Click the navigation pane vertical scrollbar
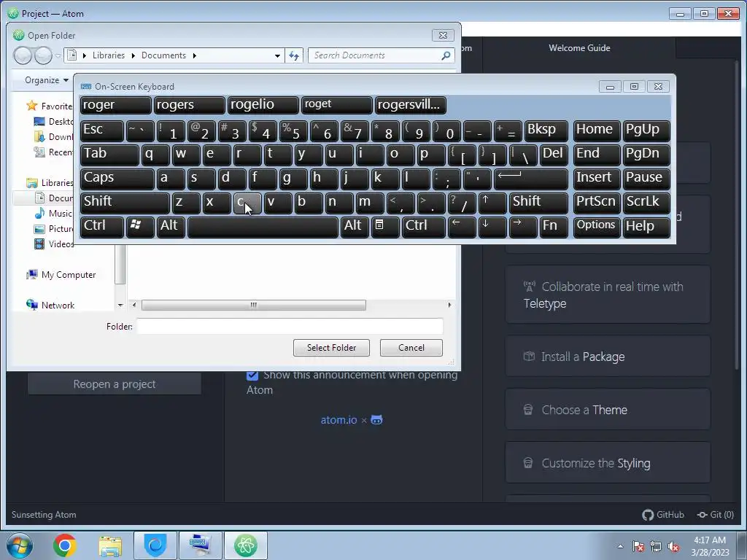This screenshot has height=560, width=747. pyautogui.click(x=120, y=264)
